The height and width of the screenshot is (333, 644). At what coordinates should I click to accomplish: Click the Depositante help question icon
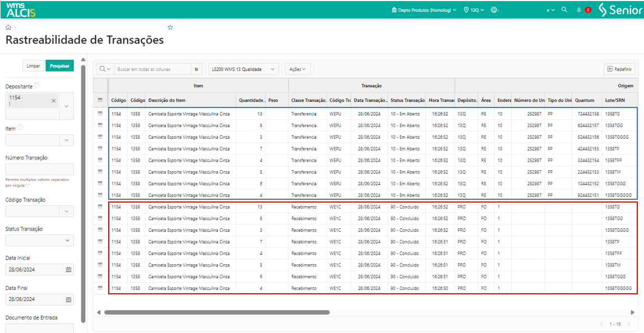(37, 85)
